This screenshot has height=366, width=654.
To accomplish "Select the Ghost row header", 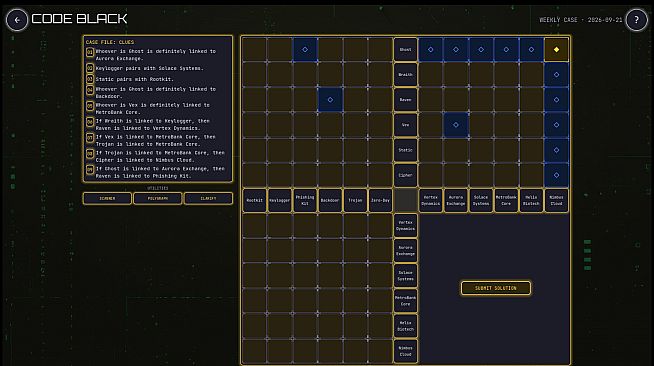I will point(405,50).
